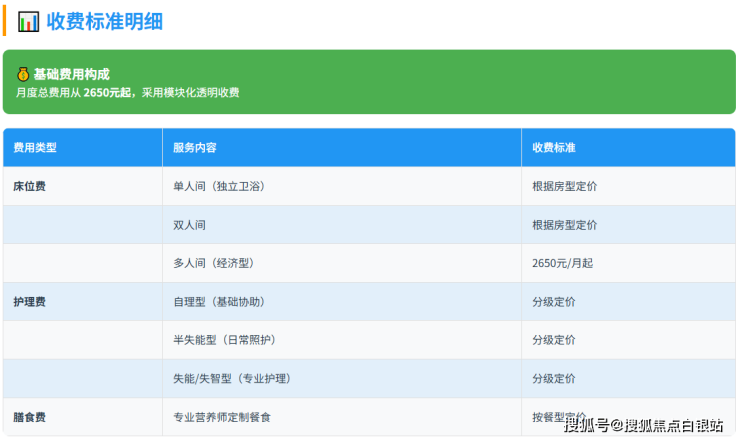
Task: Click the bar chart icon beside 收费标准明细
Action: (x=29, y=21)
